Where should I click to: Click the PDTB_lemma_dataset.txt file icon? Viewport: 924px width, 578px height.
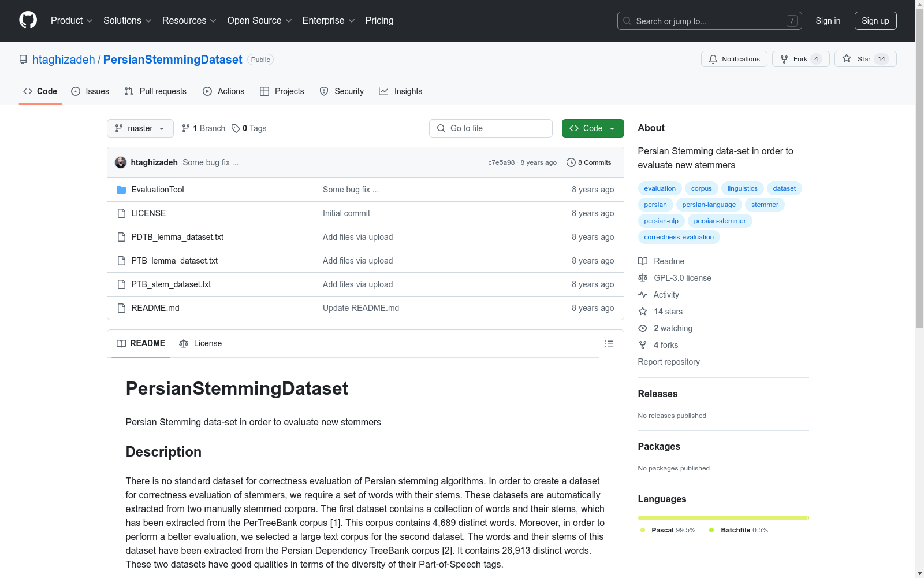121,237
